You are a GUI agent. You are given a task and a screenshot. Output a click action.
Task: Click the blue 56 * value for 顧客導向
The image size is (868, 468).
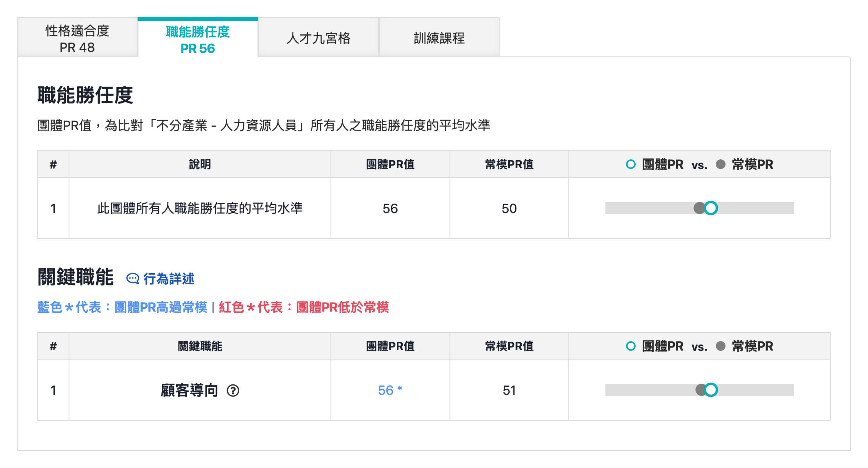coord(389,390)
